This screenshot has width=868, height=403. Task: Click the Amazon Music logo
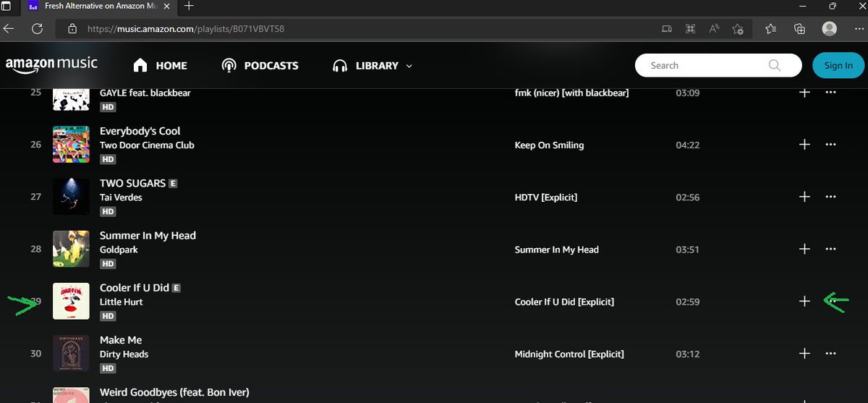[51, 65]
